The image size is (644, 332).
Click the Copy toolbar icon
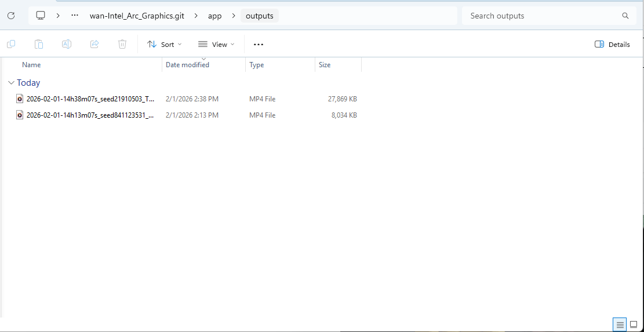(x=11, y=44)
